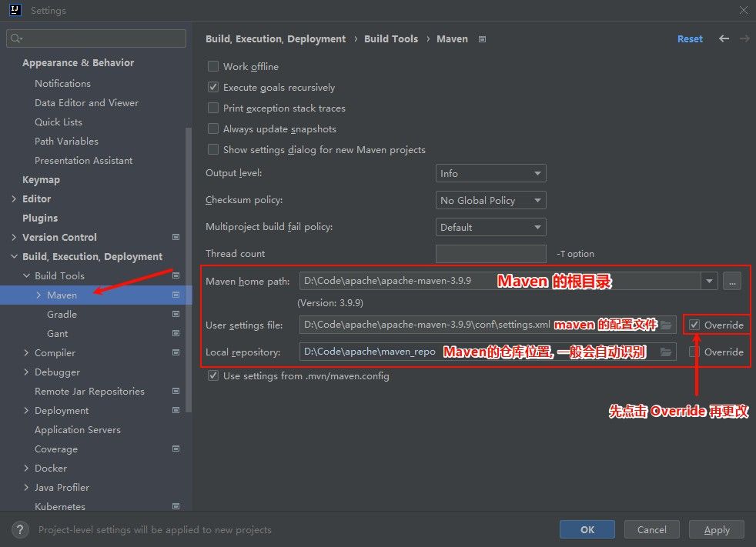This screenshot has height=547, width=756.
Task: Click the browse folder icon in User settings file
Action: coord(666,325)
